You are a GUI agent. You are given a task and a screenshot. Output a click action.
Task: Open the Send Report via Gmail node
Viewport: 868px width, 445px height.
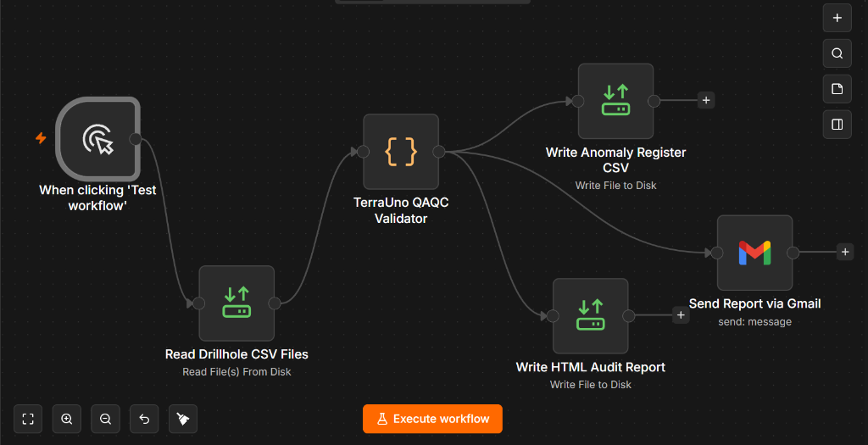(754, 253)
